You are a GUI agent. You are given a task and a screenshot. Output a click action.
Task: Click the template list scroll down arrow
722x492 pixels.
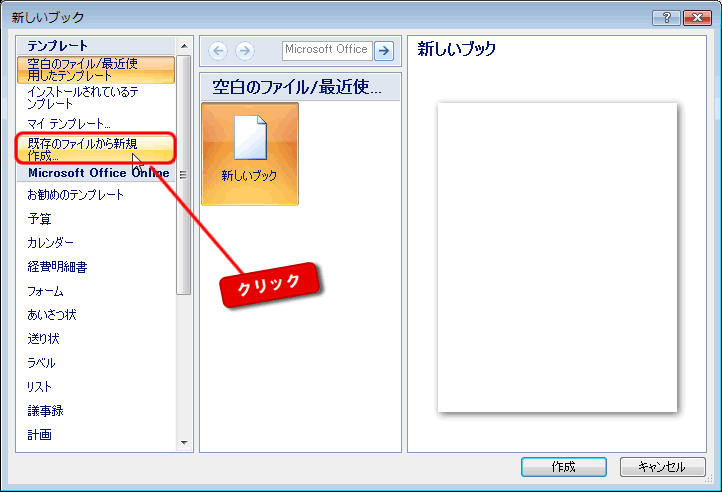click(x=184, y=443)
